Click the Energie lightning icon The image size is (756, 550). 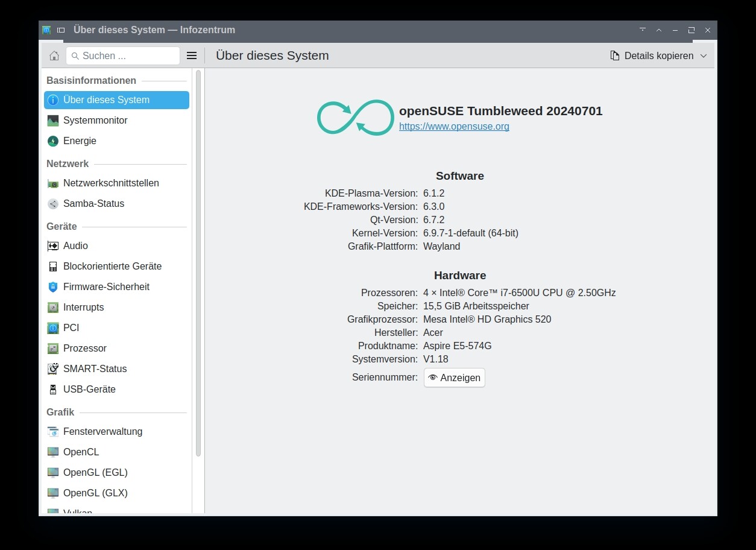coord(53,141)
